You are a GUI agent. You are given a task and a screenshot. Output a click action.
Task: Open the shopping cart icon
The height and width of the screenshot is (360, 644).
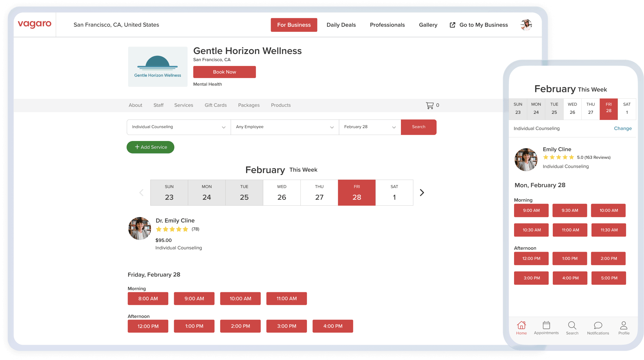click(x=430, y=105)
